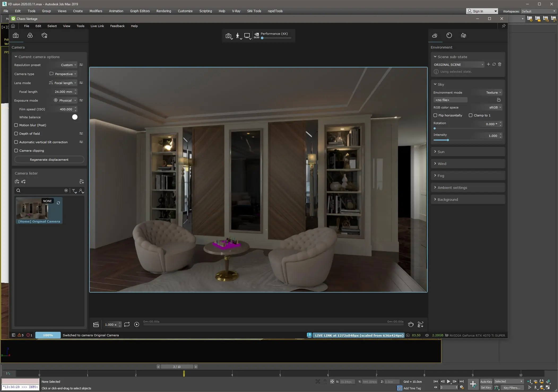Open the color corrections tab icon
The height and width of the screenshot is (392, 558).
click(30, 36)
